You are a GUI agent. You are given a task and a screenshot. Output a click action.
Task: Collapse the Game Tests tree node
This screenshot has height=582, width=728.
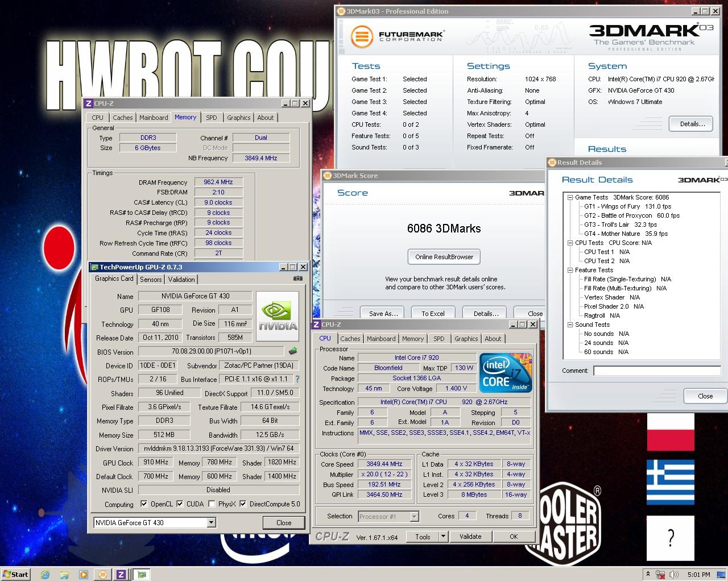[569, 197]
